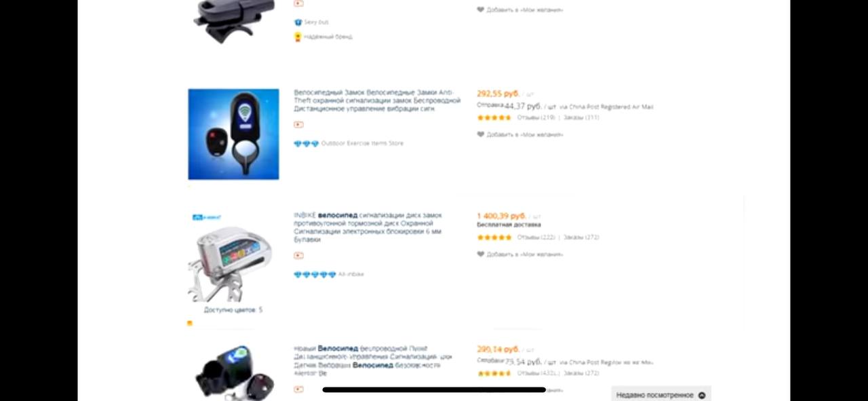Open Отзывы (219) reviews link
Screen dimensions: 868x401
click(x=536, y=117)
